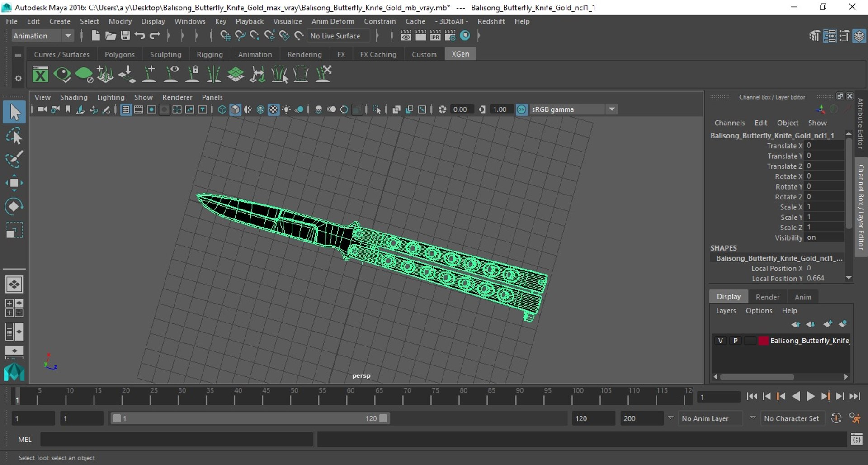Open the Windows menu
868x465 pixels.
coord(190,21)
